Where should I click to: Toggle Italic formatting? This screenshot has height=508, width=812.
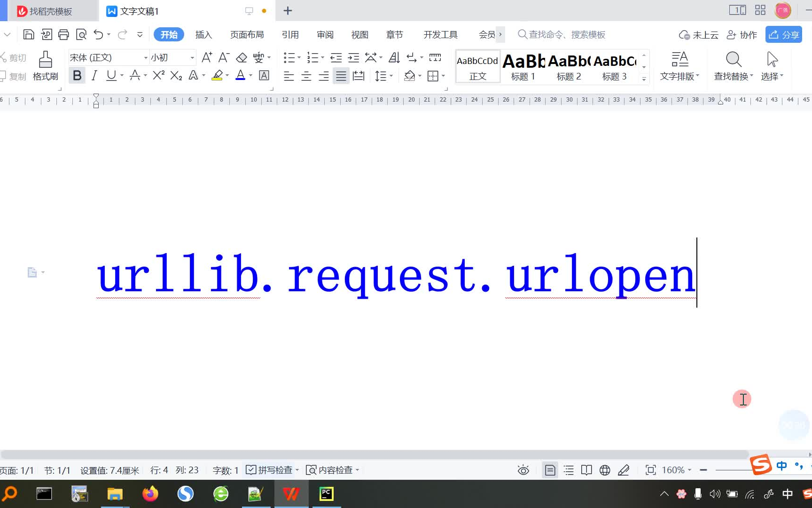coord(94,75)
